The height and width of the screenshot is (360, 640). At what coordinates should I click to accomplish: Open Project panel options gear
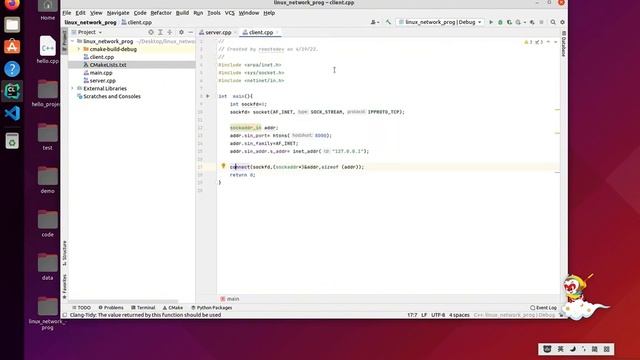click(181, 32)
